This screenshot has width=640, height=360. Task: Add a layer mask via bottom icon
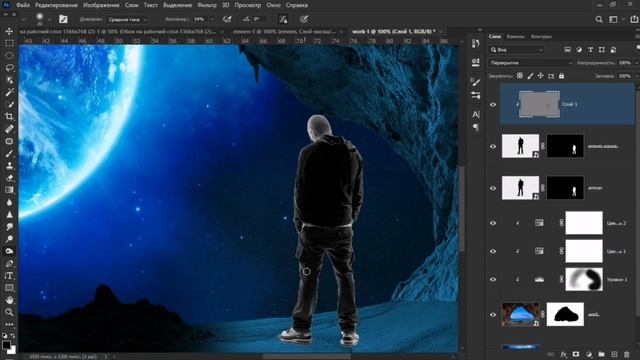(576, 354)
